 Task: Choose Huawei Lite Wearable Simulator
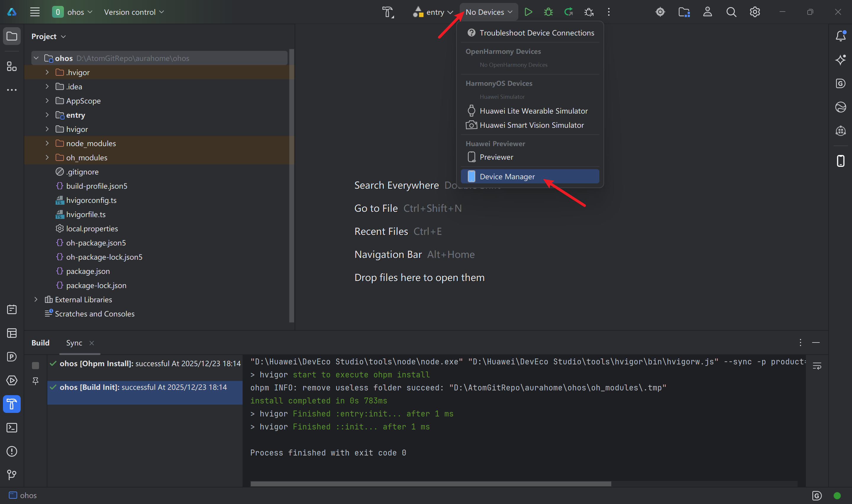pyautogui.click(x=533, y=111)
